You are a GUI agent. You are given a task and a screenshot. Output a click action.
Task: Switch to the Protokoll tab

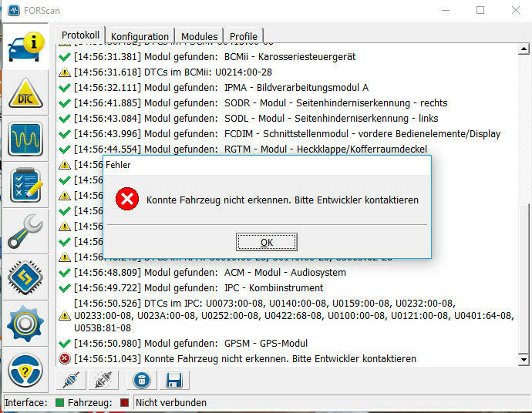pos(80,35)
